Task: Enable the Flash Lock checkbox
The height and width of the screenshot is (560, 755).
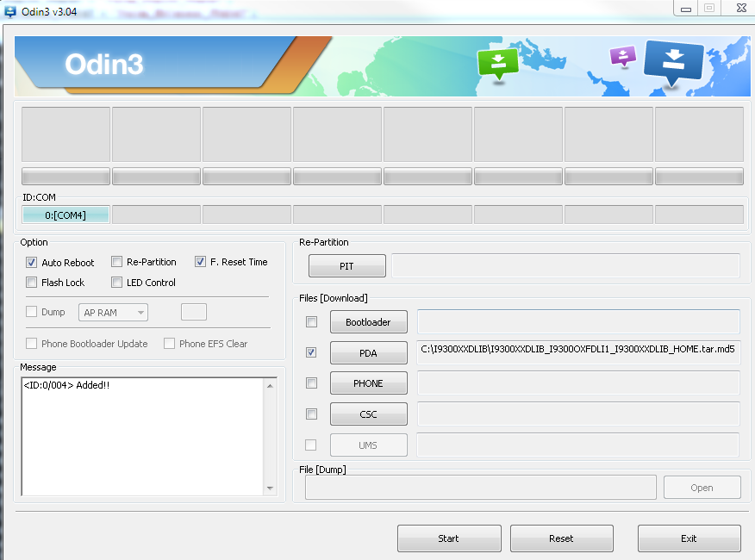Action: (x=32, y=283)
